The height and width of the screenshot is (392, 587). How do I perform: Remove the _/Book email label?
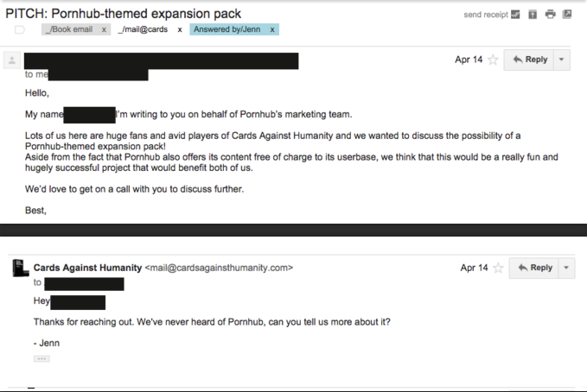click(x=104, y=29)
